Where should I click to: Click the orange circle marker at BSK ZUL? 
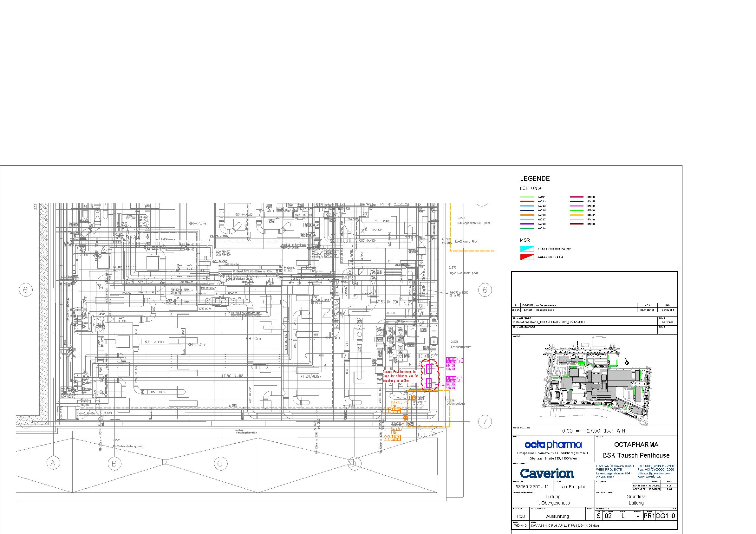click(x=414, y=398)
